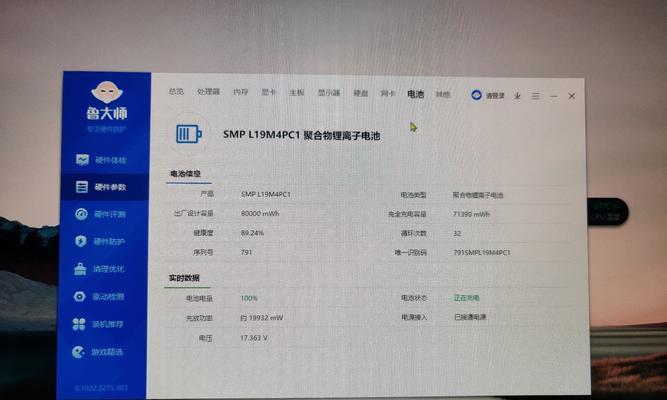Click the unique ID 791SMPL19M4PC1
The width and height of the screenshot is (667, 400).
tap(482, 252)
